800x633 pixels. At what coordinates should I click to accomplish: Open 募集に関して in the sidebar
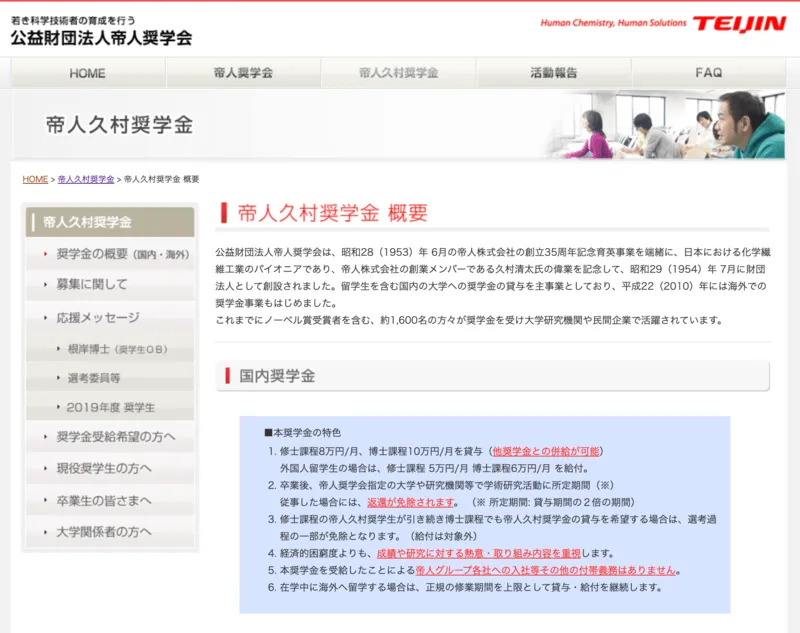click(x=92, y=284)
